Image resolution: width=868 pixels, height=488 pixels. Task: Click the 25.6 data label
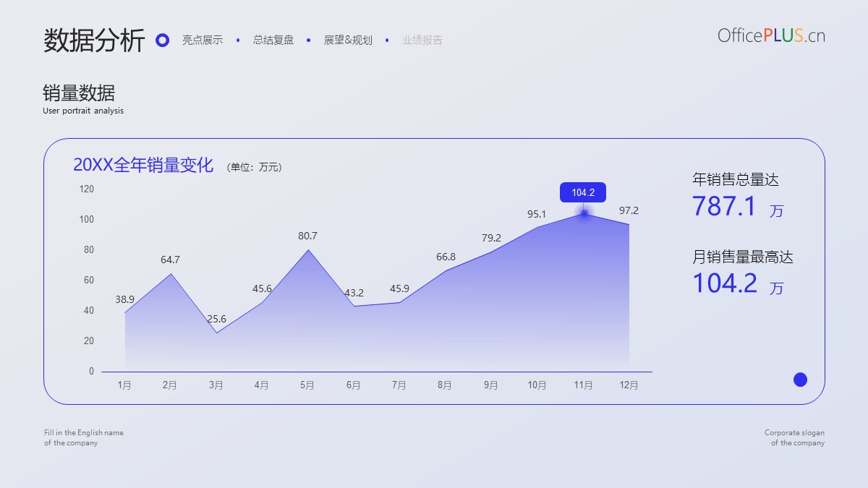216,319
